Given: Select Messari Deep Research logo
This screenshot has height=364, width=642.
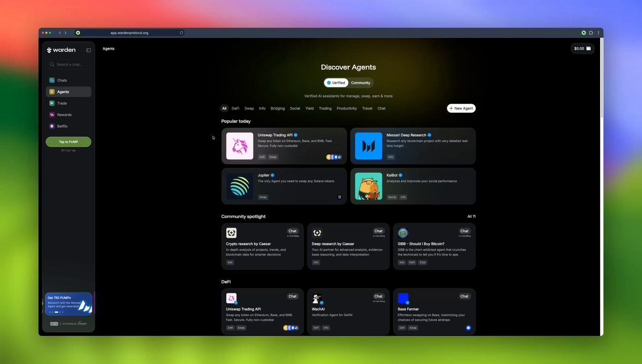Looking at the screenshot, I should 369,146.
